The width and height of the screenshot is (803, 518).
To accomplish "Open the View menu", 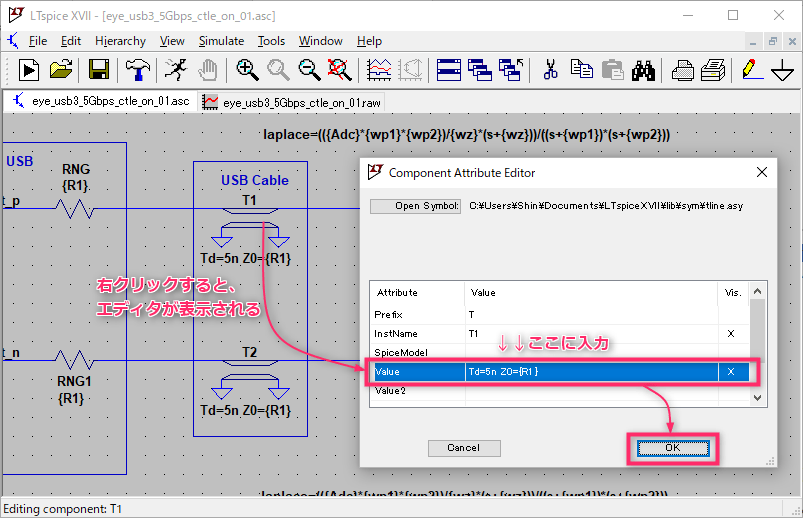I will (172, 41).
